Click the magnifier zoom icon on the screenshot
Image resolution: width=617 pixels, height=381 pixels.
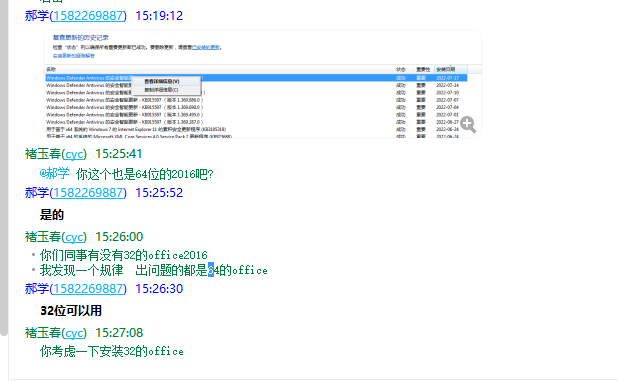click(468, 124)
